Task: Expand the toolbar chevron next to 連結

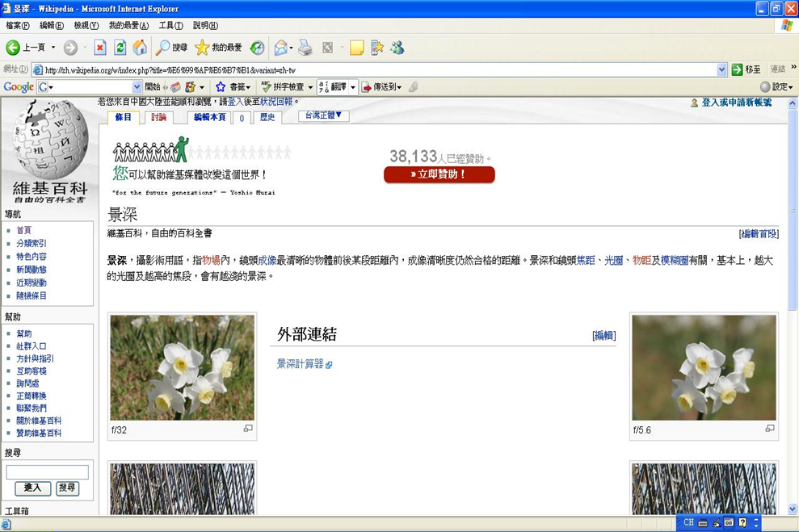Action: tap(793, 67)
